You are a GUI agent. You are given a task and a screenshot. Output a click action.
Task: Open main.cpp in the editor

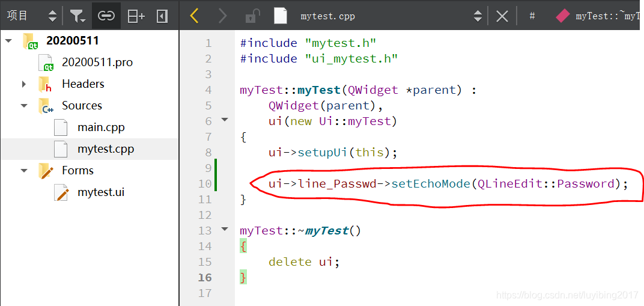tap(101, 127)
